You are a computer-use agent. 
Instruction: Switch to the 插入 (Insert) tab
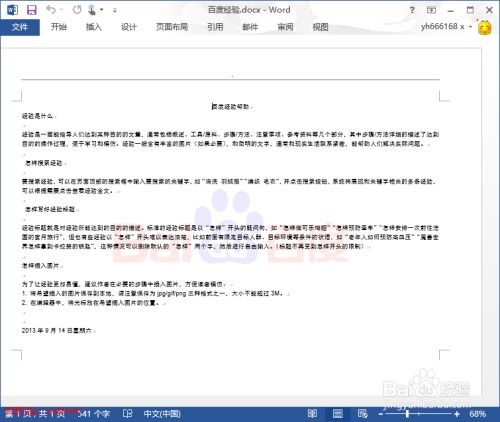click(x=94, y=27)
